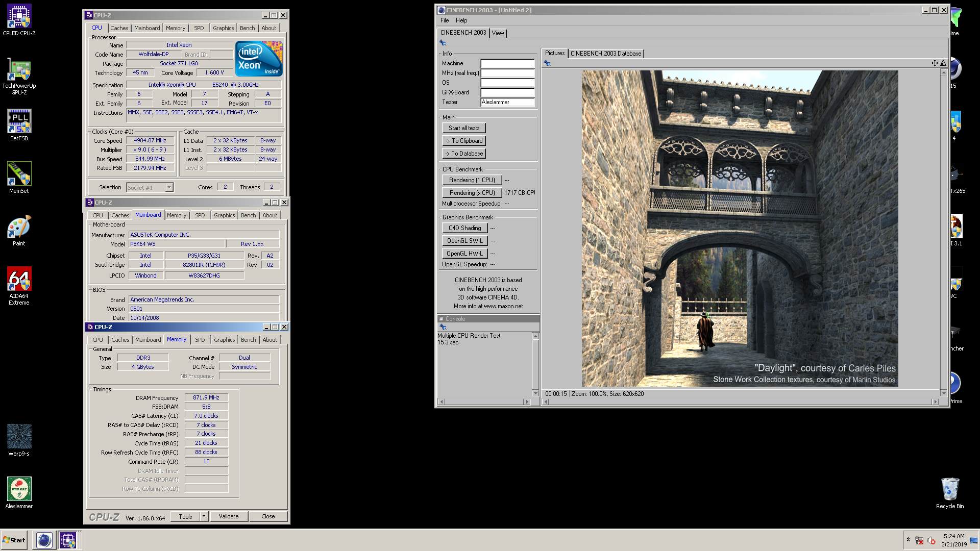Screen dimensions: 980x551
Task: Switch to CINEBENCH 2003 Database tab
Action: pos(606,54)
